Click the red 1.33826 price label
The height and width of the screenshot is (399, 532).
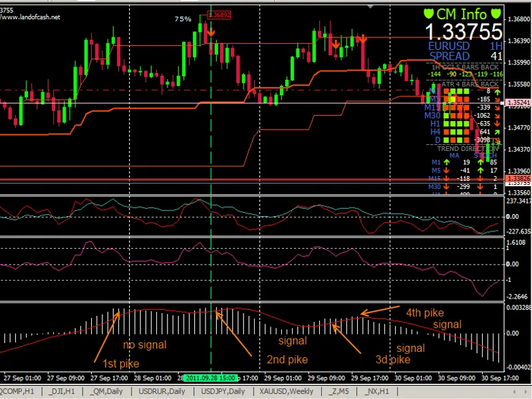click(519, 178)
